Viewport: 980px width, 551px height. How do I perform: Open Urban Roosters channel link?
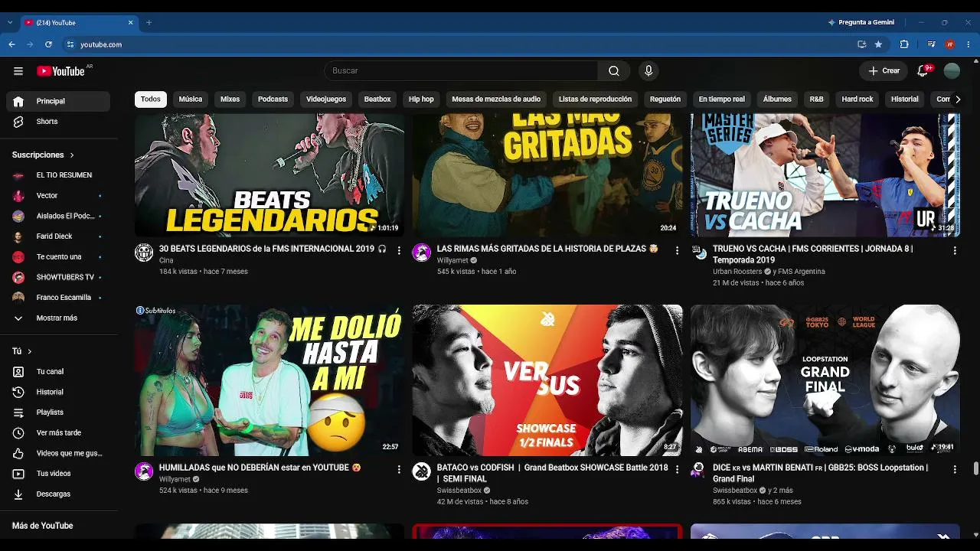click(x=737, y=272)
